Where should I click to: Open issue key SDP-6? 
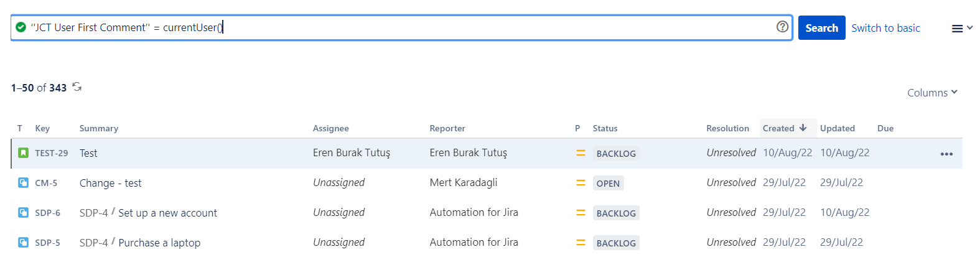point(47,213)
